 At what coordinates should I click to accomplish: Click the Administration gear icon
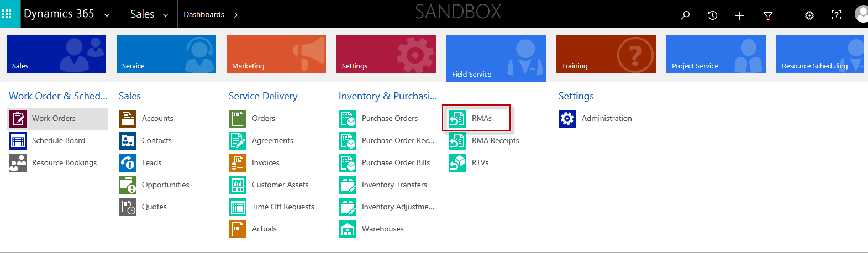pyautogui.click(x=567, y=118)
